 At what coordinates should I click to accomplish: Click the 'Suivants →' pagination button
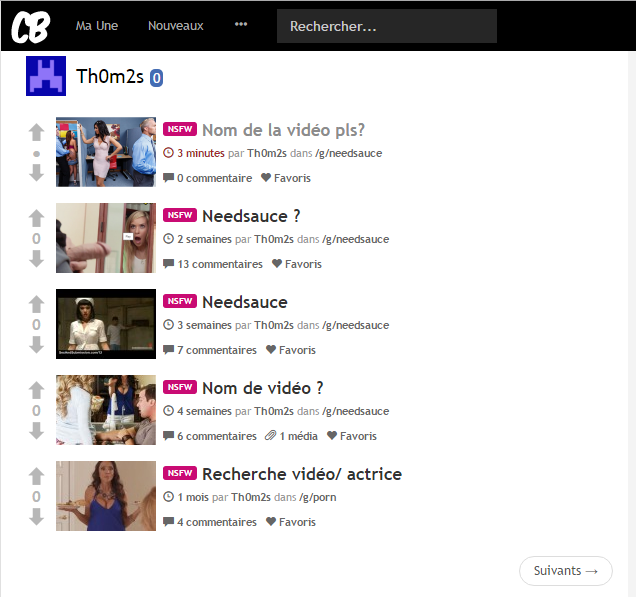tap(565, 571)
